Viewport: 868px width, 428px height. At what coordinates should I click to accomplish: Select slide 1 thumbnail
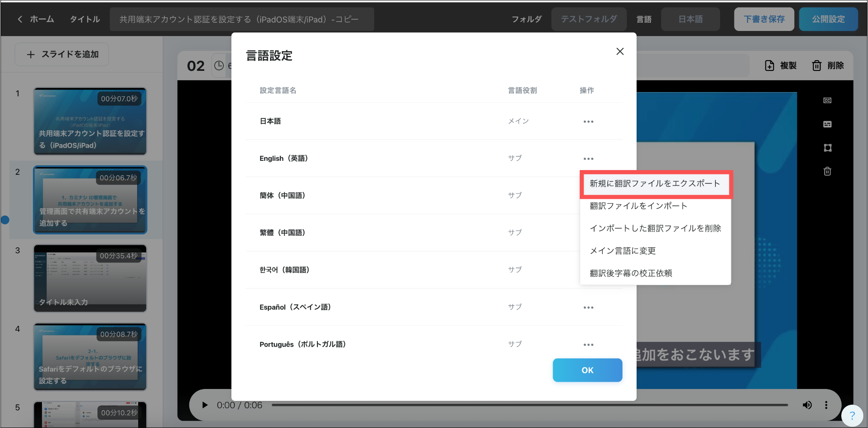click(90, 121)
